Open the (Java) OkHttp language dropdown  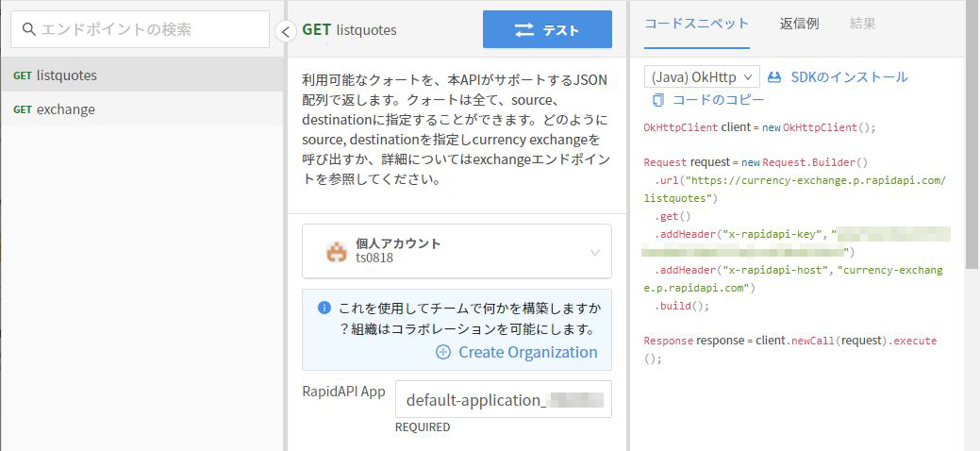pyautogui.click(x=702, y=77)
